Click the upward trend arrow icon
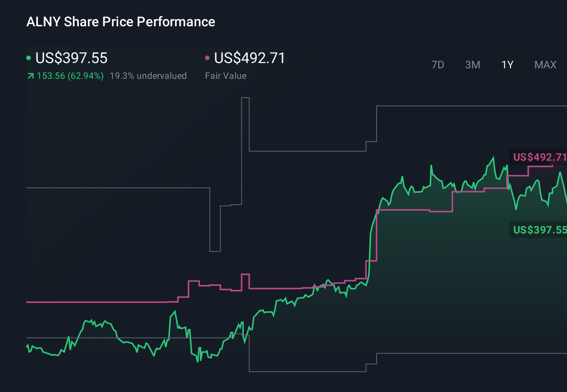Viewport: 567px width, 392px height. (30, 75)
